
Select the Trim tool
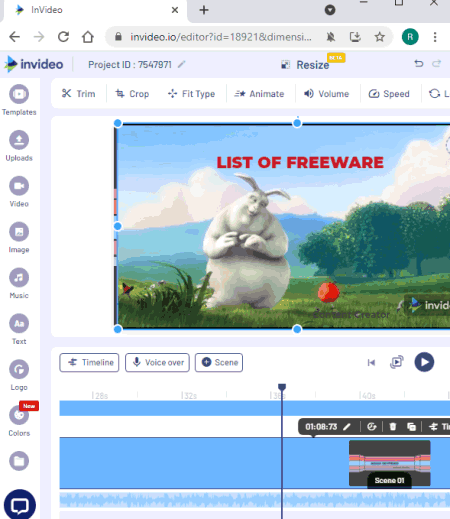pos(78,94)
